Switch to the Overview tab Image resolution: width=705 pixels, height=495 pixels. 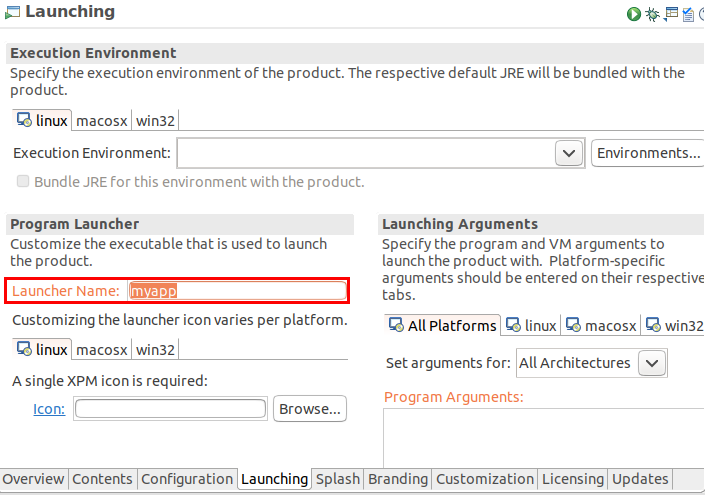tap(33, 479)
